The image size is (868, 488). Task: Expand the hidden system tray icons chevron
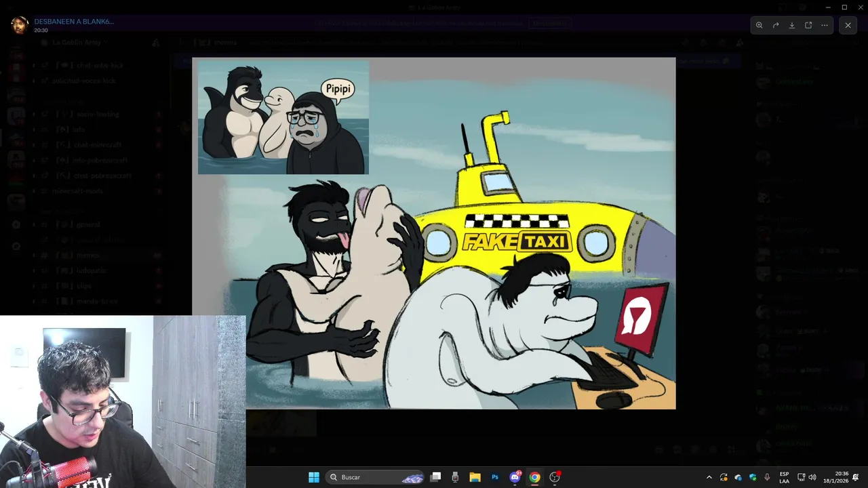click(x=709, y=477)
